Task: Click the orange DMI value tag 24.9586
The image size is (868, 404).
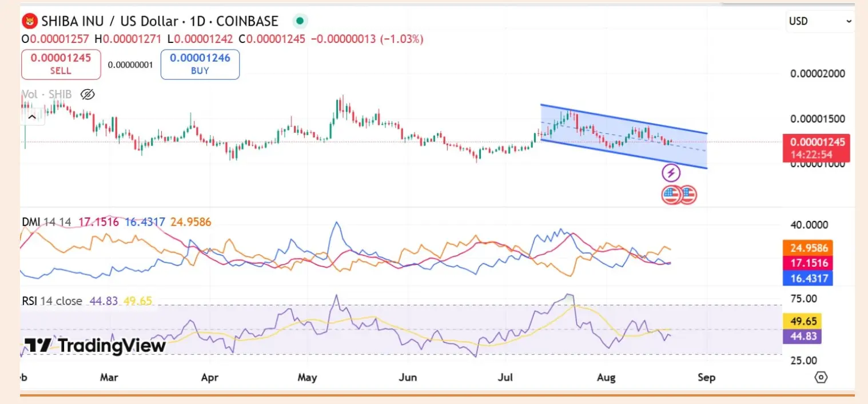Action: point(808,249)
